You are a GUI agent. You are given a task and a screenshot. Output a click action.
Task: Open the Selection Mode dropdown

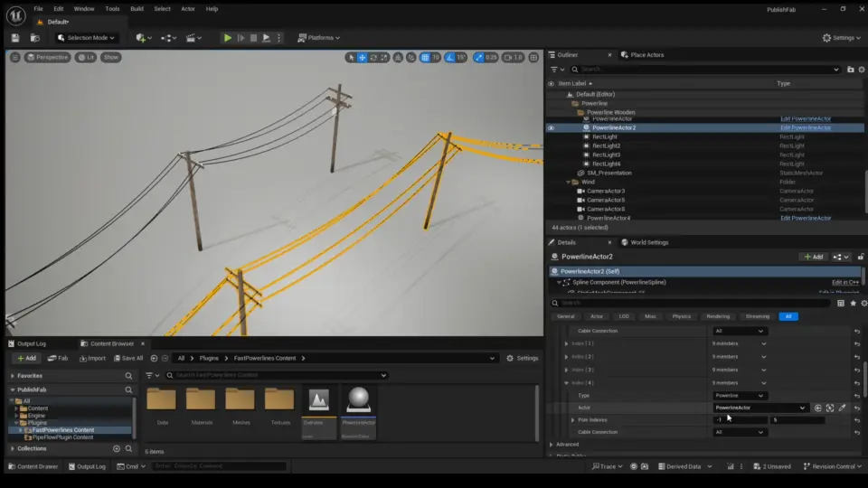click(87, 38)
